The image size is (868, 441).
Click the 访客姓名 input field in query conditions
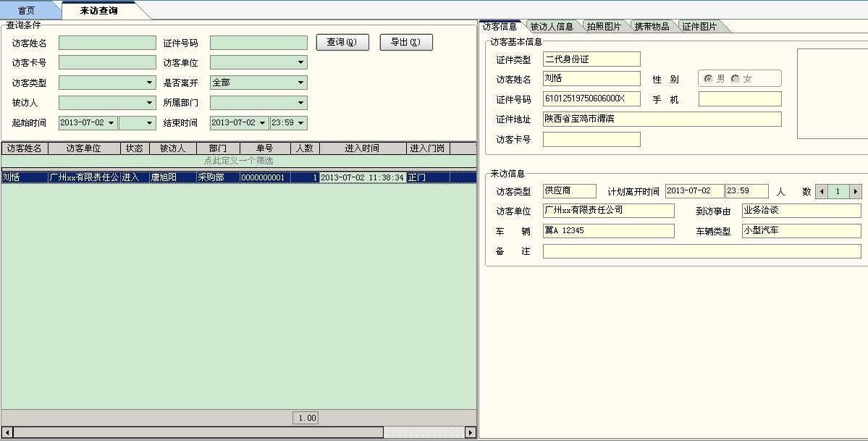click(107, 43)
